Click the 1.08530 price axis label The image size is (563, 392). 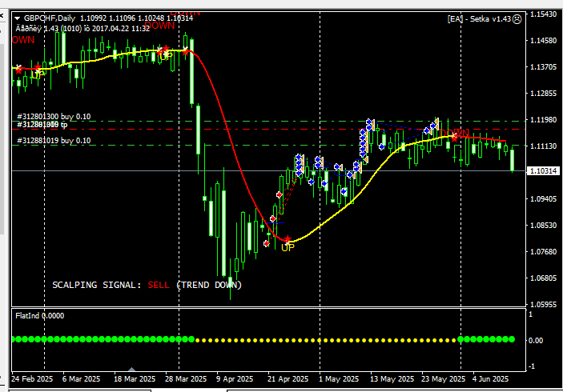[x=544, y=226]
